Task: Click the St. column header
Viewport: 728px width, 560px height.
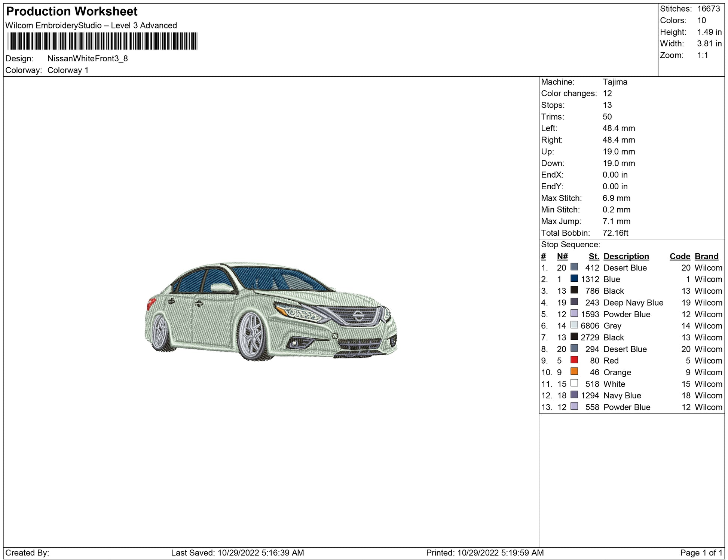Action: 594,256
